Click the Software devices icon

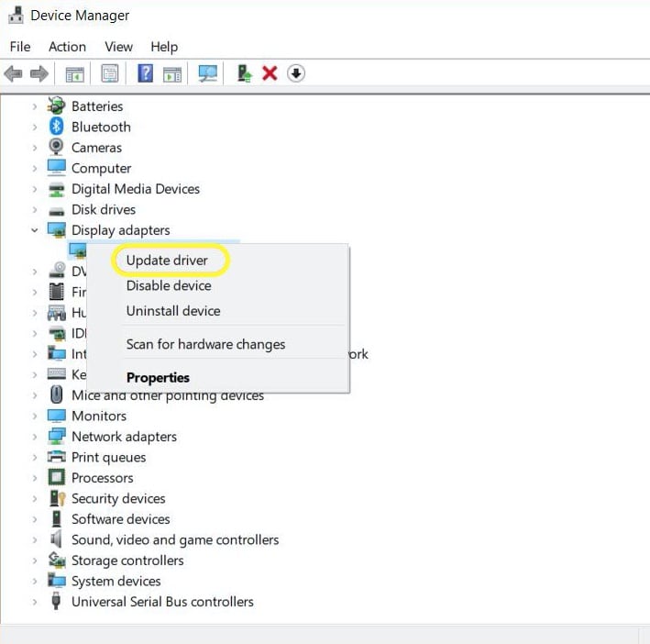pos(56,518)
